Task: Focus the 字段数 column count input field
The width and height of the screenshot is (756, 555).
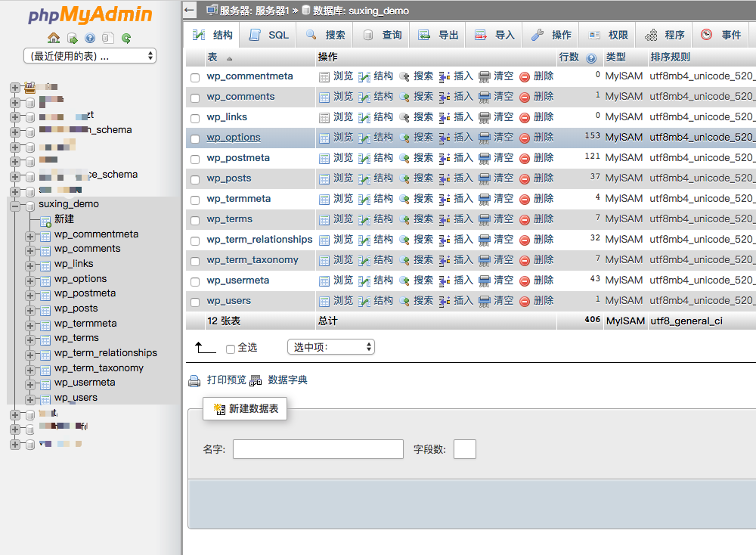Action: [x=465, y=449]
